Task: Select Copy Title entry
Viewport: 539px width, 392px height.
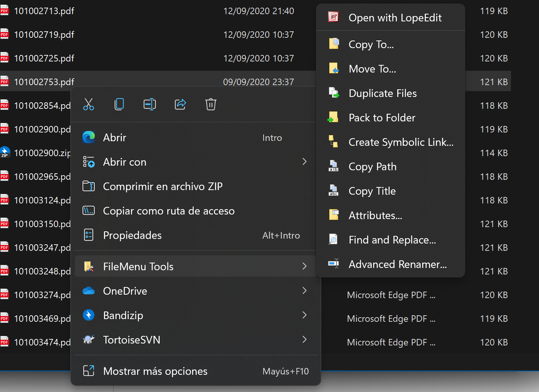Action: click(x=390, y=191)
